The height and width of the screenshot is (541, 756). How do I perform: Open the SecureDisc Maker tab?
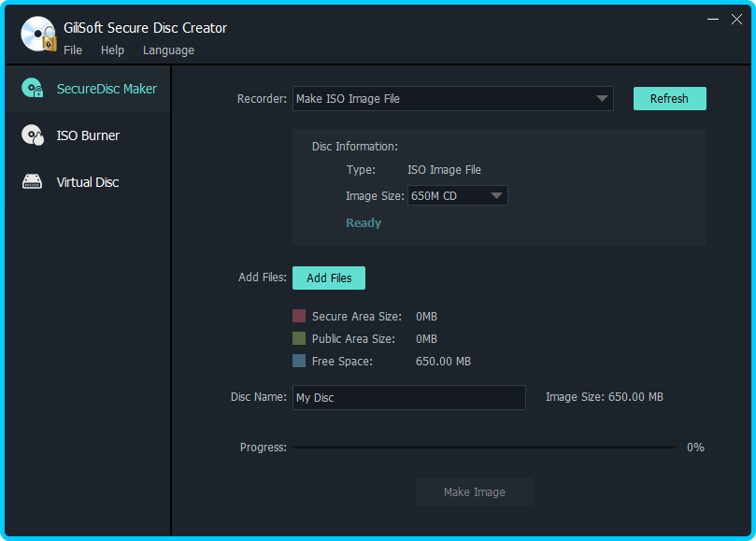coord(88,89)
